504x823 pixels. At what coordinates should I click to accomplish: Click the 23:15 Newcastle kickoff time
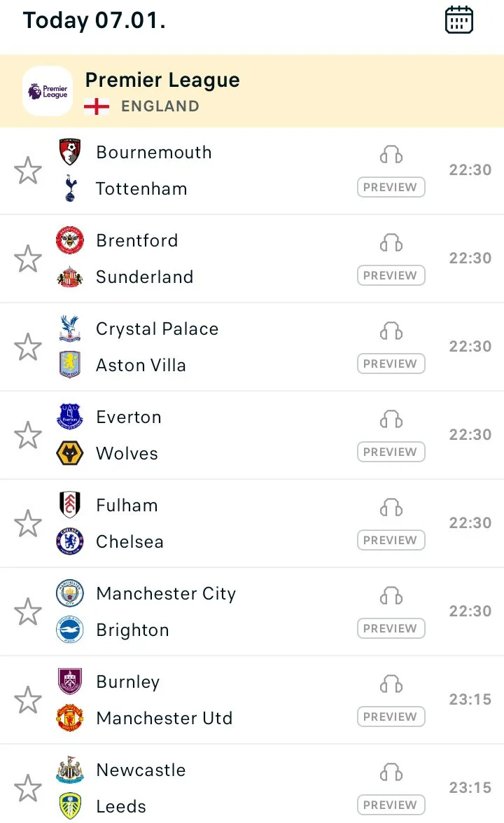click(x=470, y=788)
